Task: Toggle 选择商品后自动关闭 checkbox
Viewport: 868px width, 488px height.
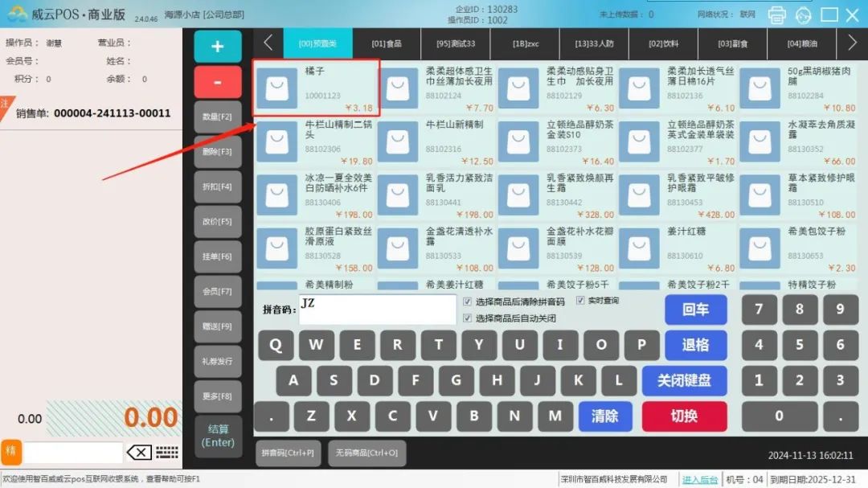Action: (x=467, y=318)
